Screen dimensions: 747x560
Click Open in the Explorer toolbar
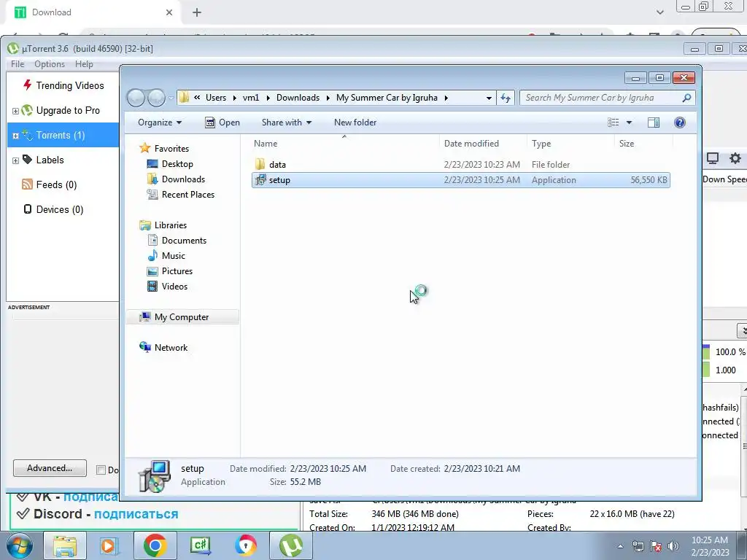222,122
